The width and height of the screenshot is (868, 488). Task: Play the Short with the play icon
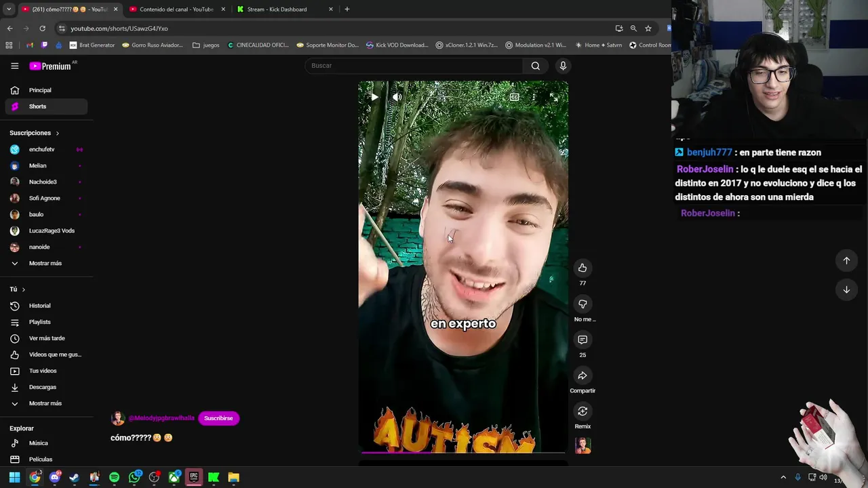374,97
